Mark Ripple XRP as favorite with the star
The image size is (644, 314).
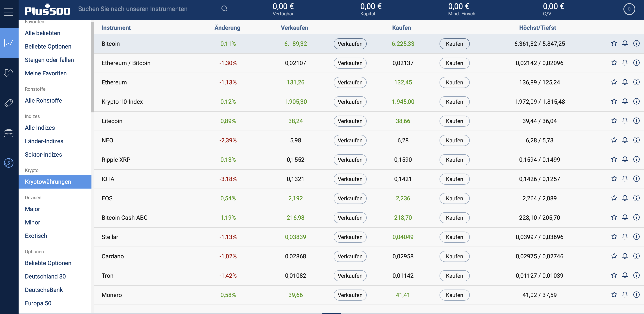pos(614,159)
